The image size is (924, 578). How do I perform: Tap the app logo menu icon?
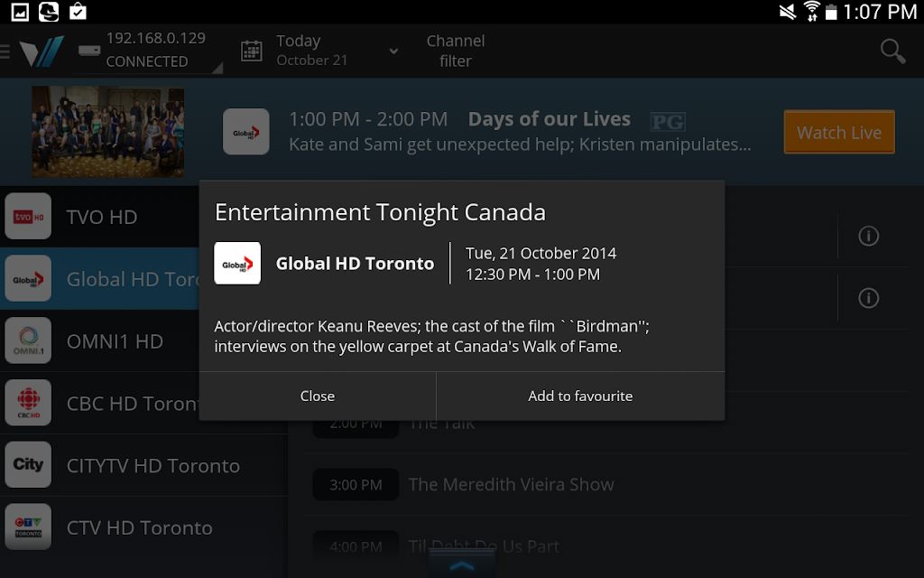(41, 51)
